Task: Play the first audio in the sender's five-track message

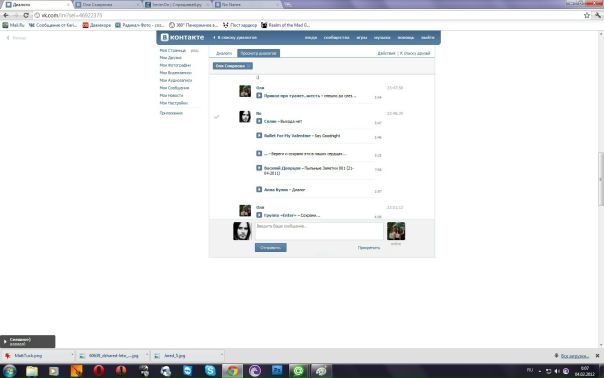Action: [259, 121]
